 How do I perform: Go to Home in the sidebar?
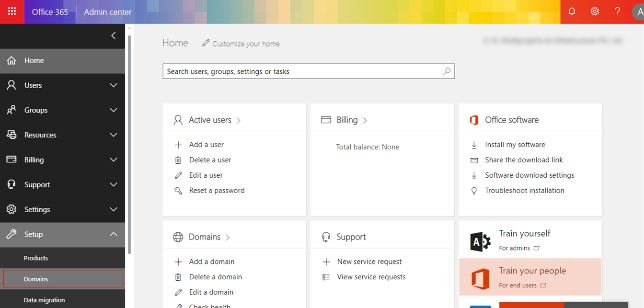click(x=62, y=60)
